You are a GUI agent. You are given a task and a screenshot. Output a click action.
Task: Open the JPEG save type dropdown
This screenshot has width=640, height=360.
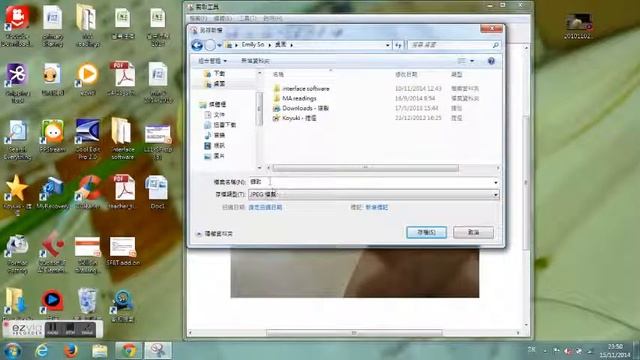pyautogui.click(x=373, y=194)
